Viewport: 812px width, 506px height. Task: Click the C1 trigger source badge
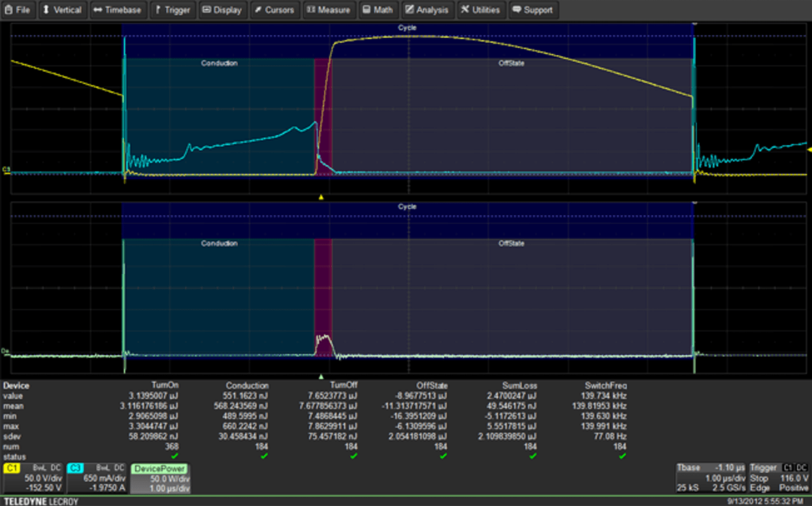pos(788,467)
